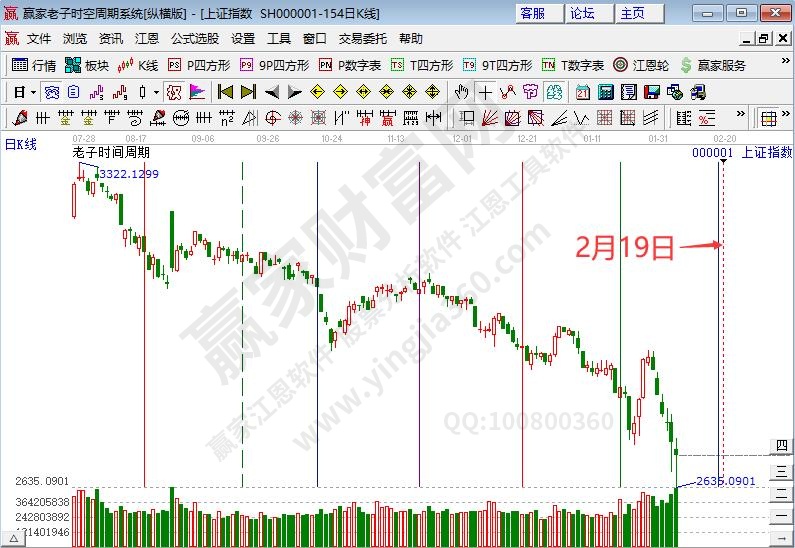Viewport: 795px width, 548px height.
Task: Open the 板块 sector view
Action: [x=87, y=65]
